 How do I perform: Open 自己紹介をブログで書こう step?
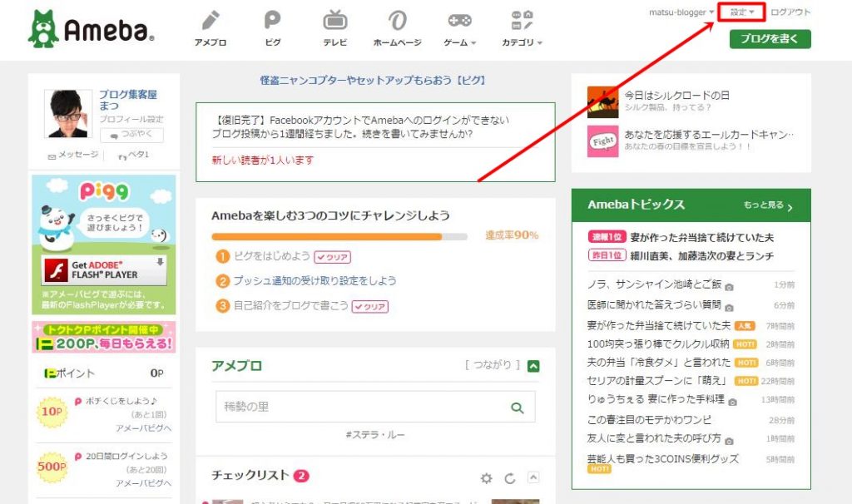291,306
